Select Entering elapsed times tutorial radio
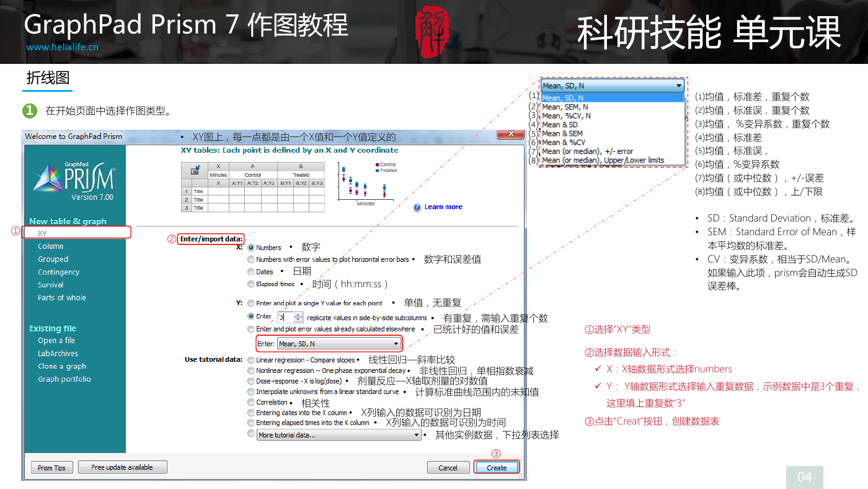The height and width of the screenshot is (489, 868). tap(250, 423)
